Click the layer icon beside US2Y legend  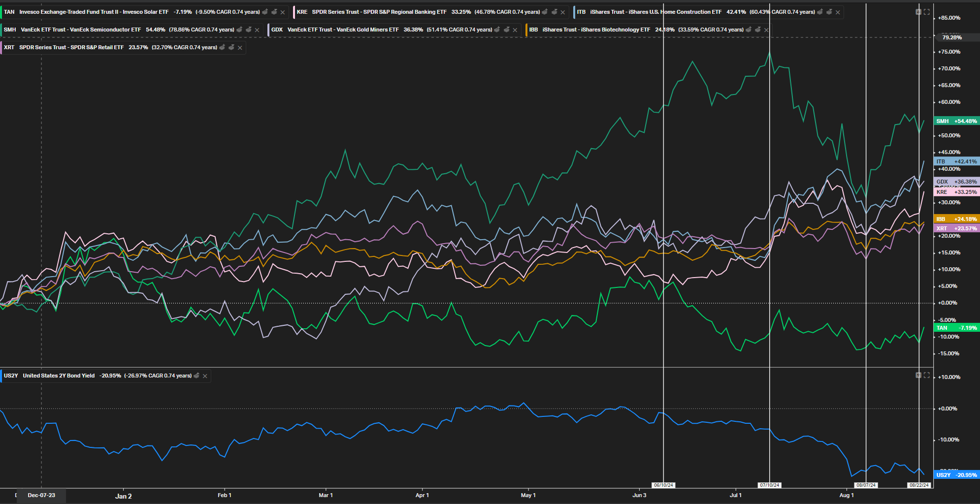point(197,376)
